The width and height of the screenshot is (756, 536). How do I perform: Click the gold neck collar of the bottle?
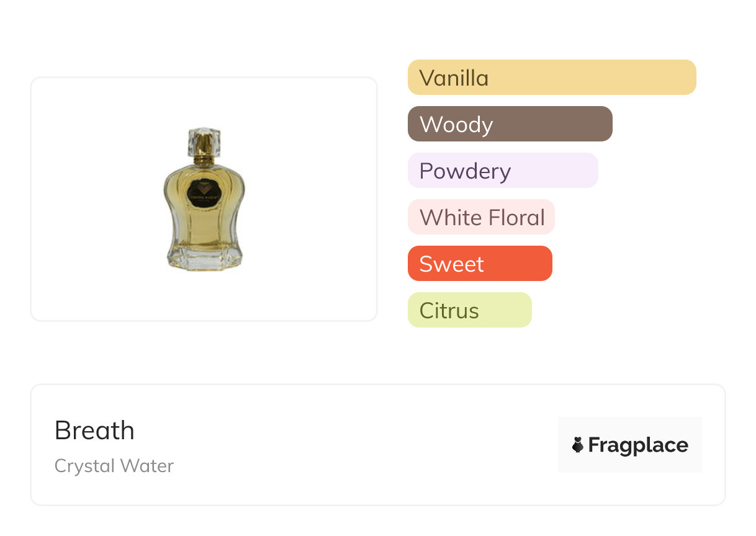[x=204, y=160]
